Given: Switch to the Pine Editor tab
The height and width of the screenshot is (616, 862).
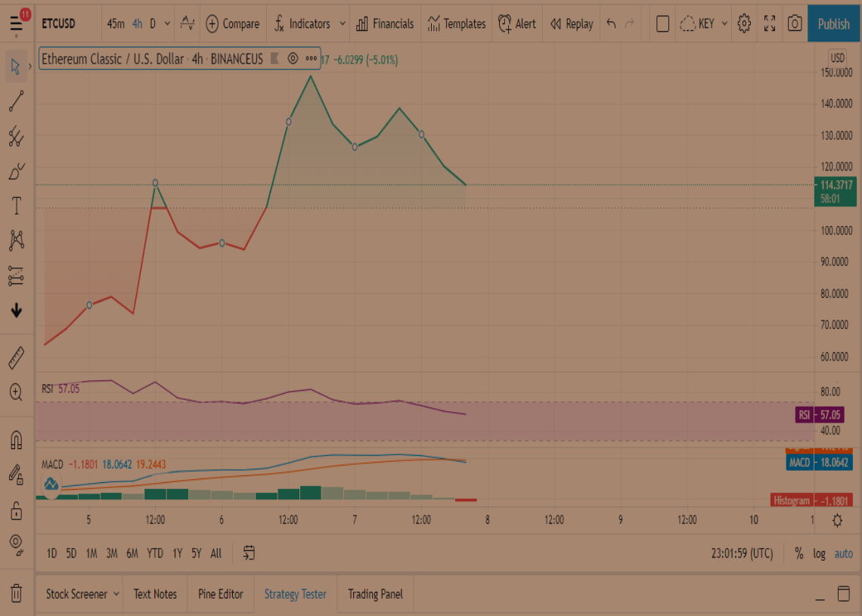Looking at the screenshot, I should [x=220, y=594].
